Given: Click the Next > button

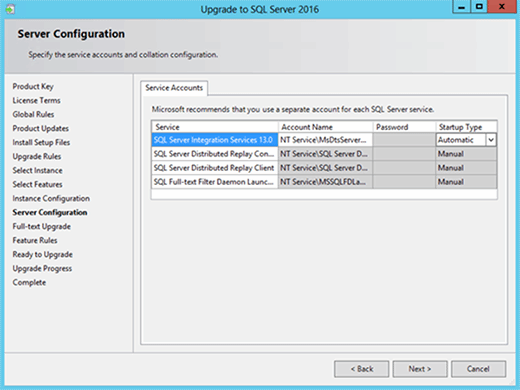Looking at the screenshot, I should [420, 369].
